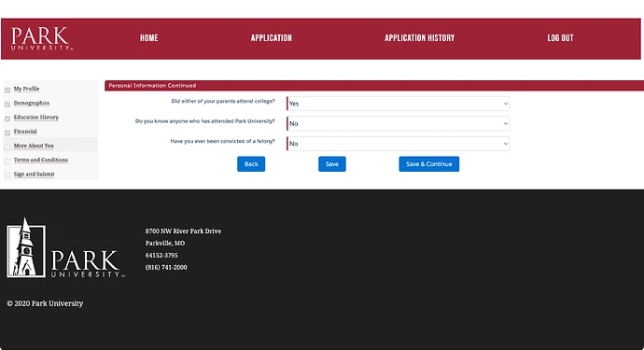
Task: Toggle the Financial checkbox
Action: pyautogui.click(x=7, y=133)
